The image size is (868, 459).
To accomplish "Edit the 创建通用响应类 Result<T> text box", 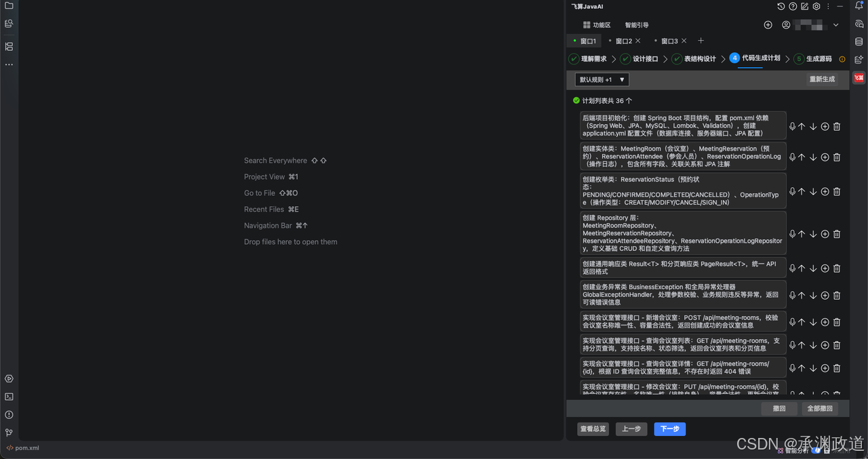I will (x=683, y=268).
